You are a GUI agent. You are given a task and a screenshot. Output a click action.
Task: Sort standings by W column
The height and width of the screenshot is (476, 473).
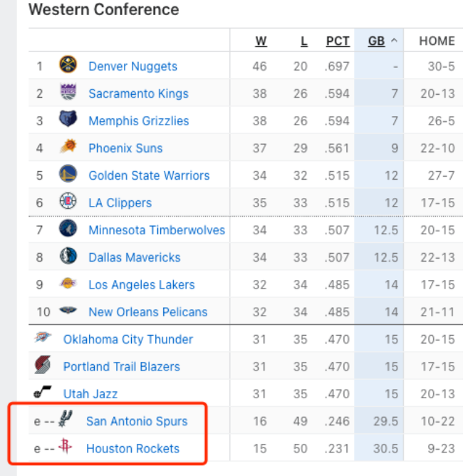click(x=261, y=41)
